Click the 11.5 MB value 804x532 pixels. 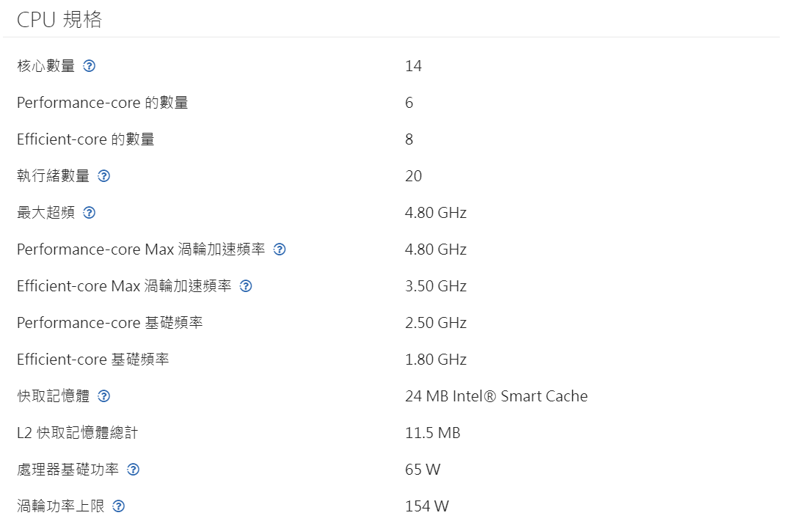(432, 433)
